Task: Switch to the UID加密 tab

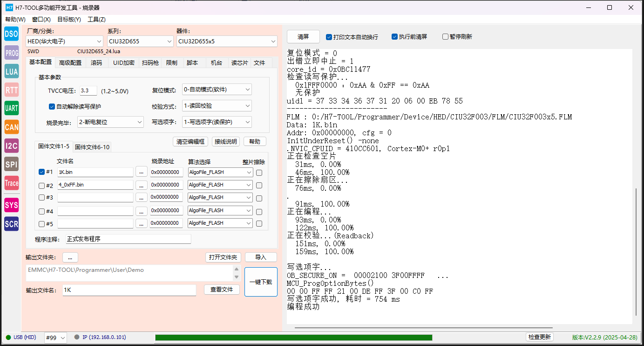Action: [x=124, y=63]
